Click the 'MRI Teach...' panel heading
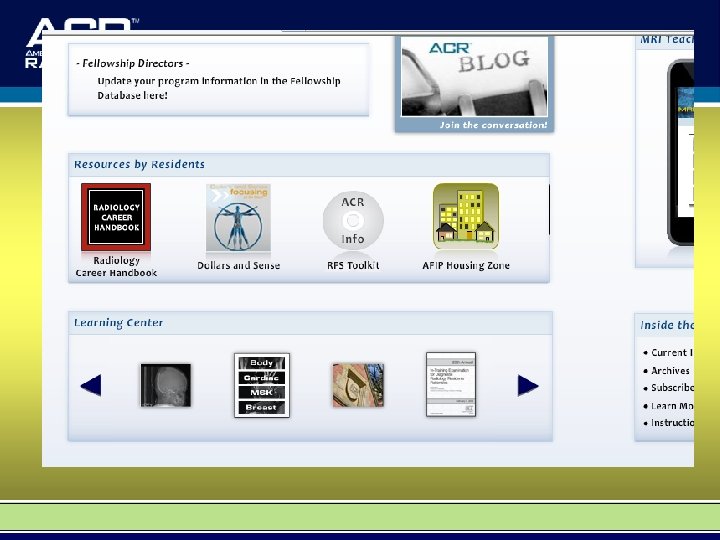The width and height of the screenshot is (720, 540). (667, 40)
